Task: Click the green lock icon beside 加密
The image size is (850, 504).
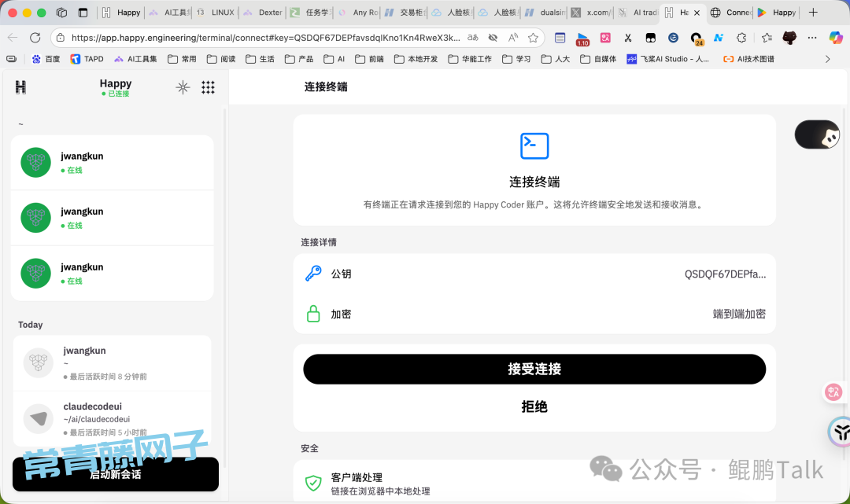Action: [313, 314]
